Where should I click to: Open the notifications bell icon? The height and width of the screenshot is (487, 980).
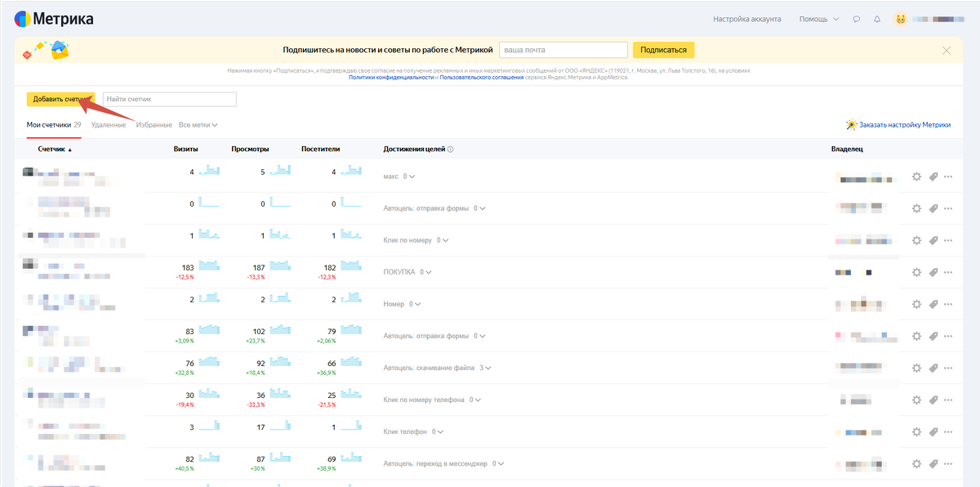pos(877,19)
